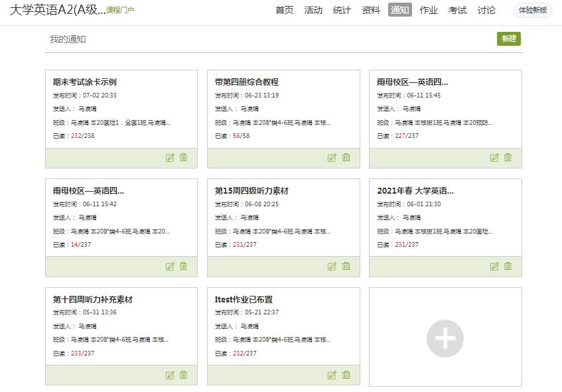
Task: Delete the 2021年春 大学英语 notification
Action: click(x=508, y=267)
